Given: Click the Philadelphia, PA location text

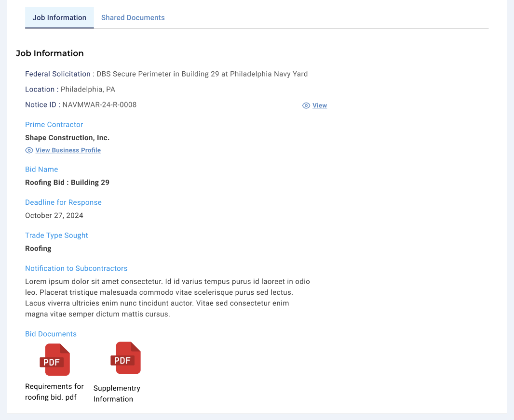Looking at the screenshot, I should coord(88,89).
